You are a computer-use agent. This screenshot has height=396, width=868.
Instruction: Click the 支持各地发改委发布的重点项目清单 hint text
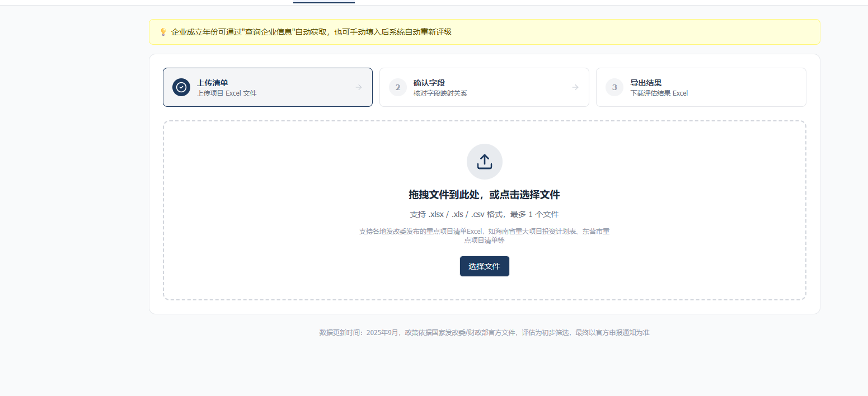(x=485, y=235)
